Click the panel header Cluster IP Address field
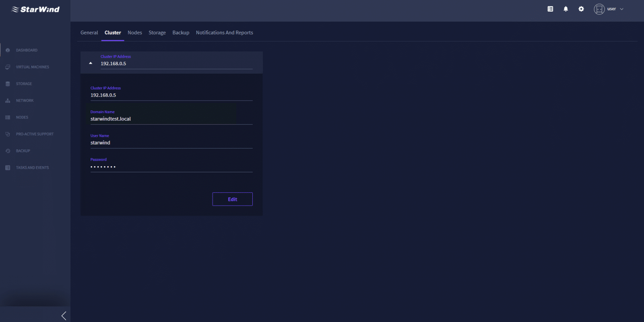Image resolution: width=644 pixels, height=322 pixels. click(177, 62)
